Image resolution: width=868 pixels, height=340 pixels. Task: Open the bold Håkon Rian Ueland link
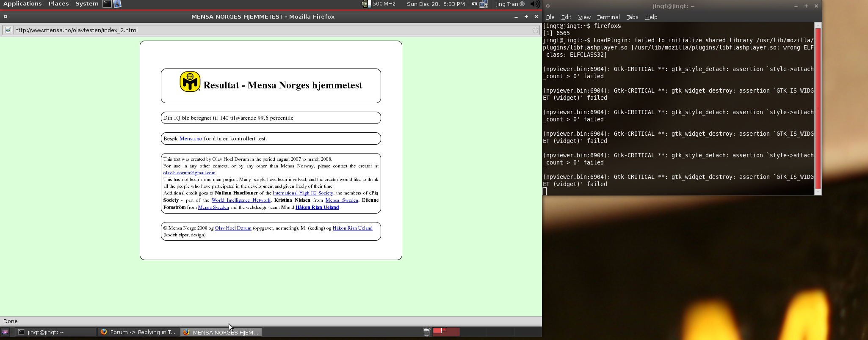(317, 207)
